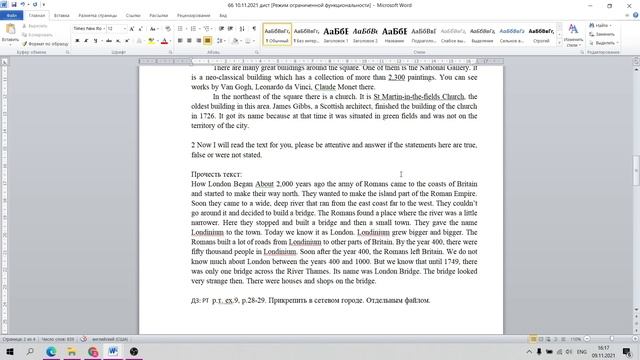Click the Justify alignment icon
Viewport: 640px width, 360px height.
207,41
